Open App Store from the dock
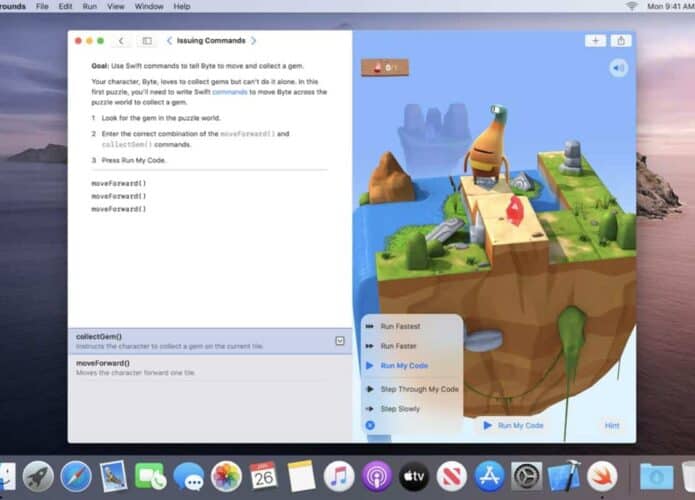Viewport: 695px width, 500px height. pyautogui.click(x=489, y=477)
